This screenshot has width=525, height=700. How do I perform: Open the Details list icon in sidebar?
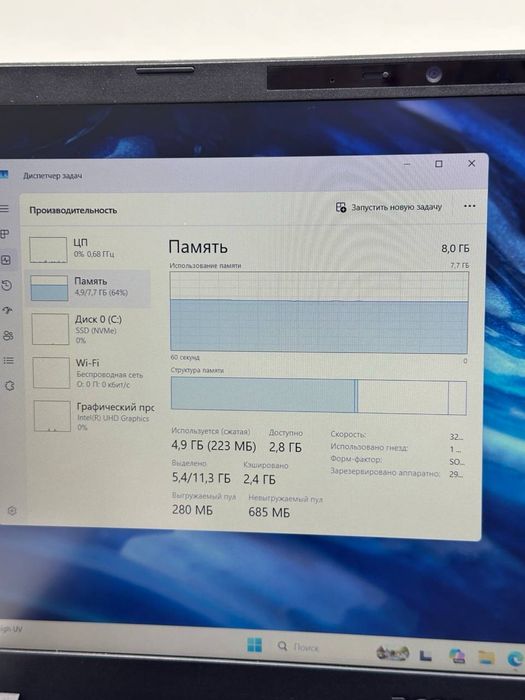(8, 361)
